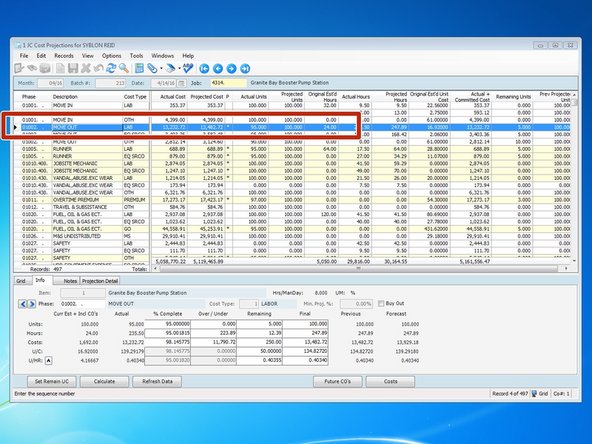The width and height of the screenshot is (592, 444).
Task: Click the Min. Proj. % field
Action: tap(356, 304)
